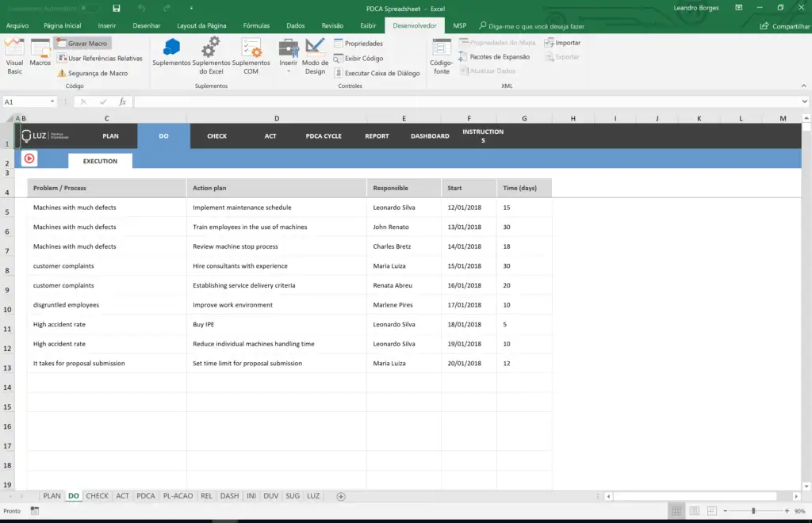
Task: Toggle the AutoSave switch in the title bar
Action: (90, 8)
